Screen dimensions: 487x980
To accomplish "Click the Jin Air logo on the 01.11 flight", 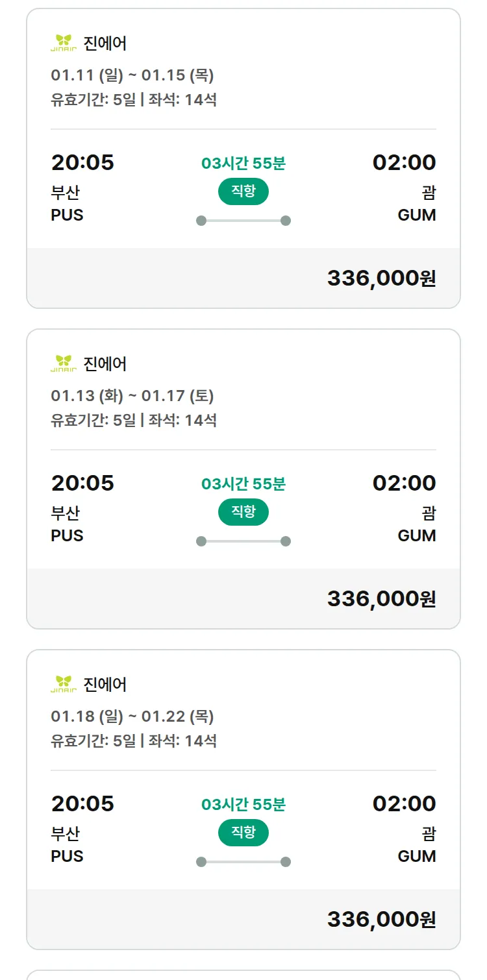I will point(64,43).
